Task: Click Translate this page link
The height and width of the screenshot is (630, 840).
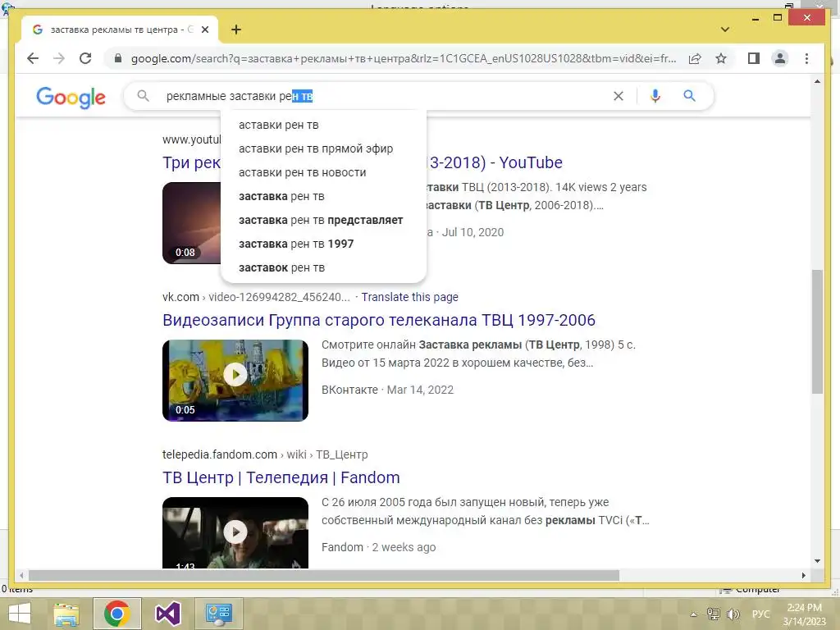Action: (x=410, y=297)
